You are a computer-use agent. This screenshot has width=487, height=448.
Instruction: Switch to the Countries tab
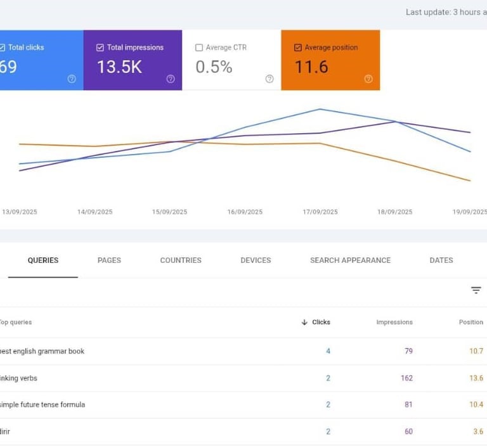click(181, 260)
